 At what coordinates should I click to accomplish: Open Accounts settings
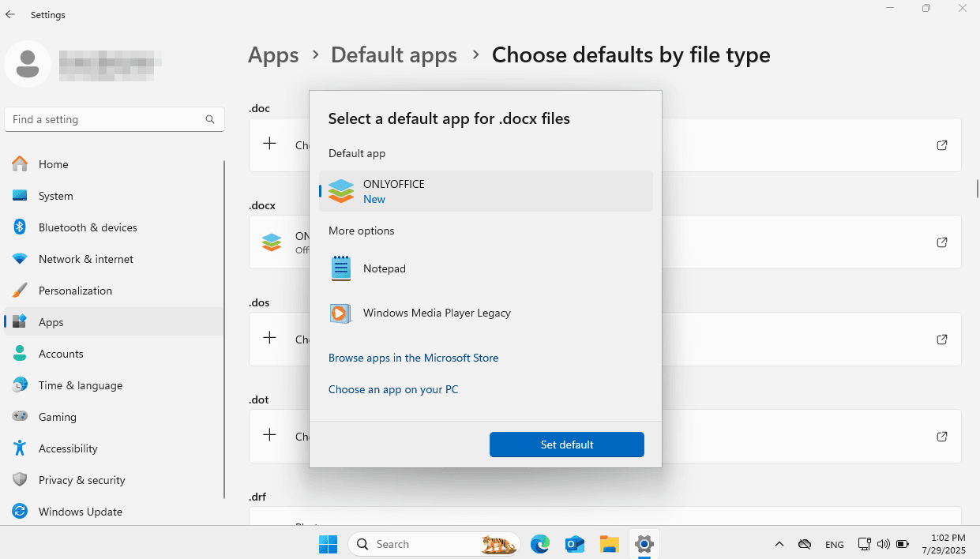(115, 354)
